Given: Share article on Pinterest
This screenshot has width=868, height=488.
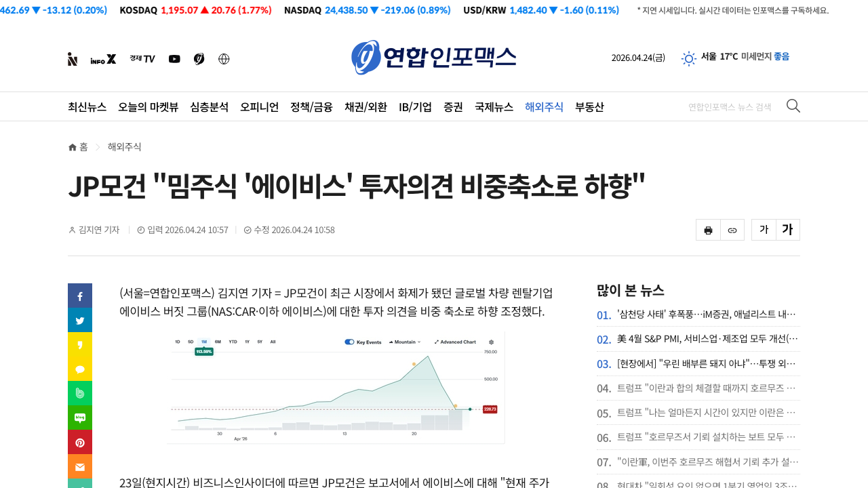Looking at the screenshot, I should pyautogui.click(x=80, y=442).
